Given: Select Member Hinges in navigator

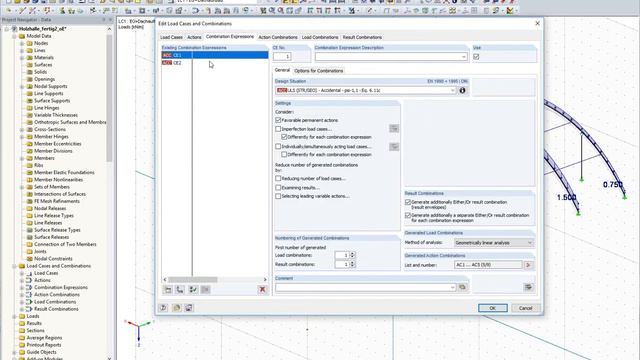Looking at the screenshot, I should pyautogui.click(x=51, y=136).
